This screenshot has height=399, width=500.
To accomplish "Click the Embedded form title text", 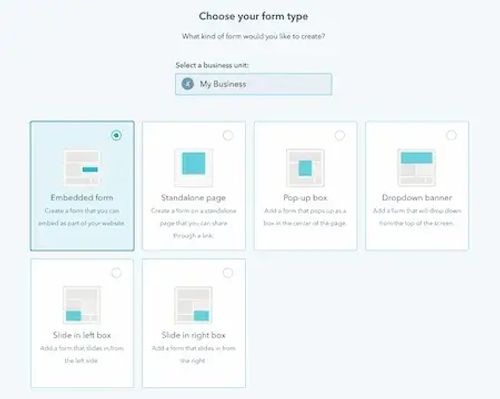I will [82, 198].
